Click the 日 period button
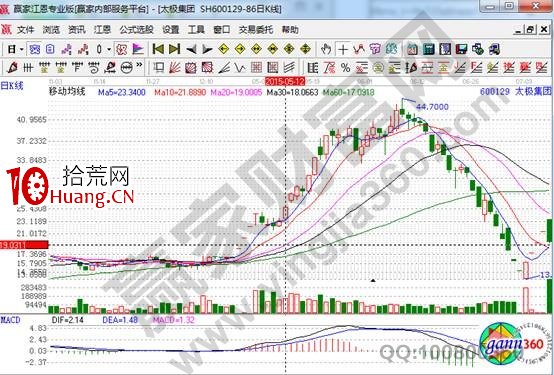554x375 pixels. [x=12, y=49]
